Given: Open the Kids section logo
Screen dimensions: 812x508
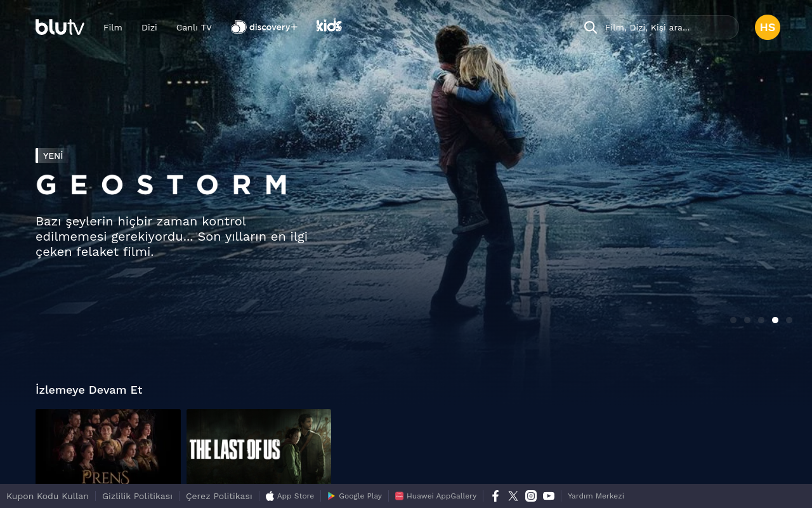Looking at the screenshot, I should coord(329,26).
